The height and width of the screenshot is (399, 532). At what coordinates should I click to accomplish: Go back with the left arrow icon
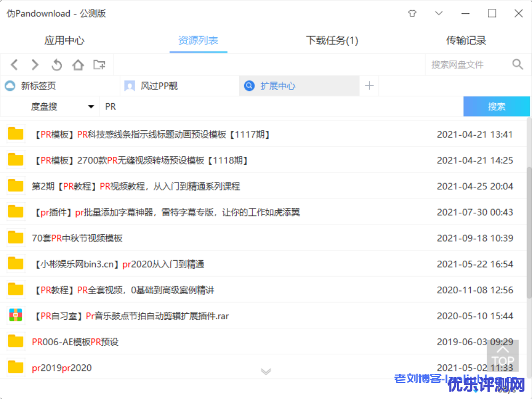tap(14, 64)
